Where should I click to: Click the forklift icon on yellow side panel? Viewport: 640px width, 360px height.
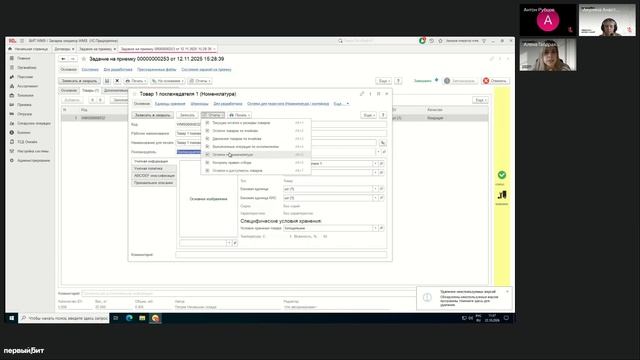click(502, 195)
